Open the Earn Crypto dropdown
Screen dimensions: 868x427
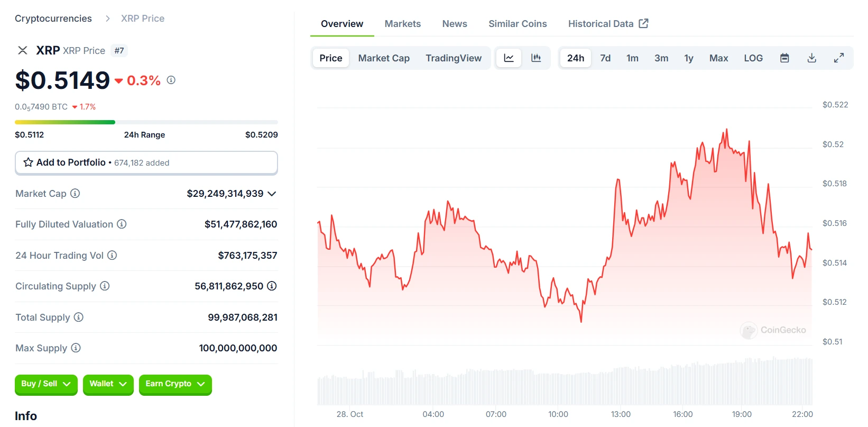point(175,384)
